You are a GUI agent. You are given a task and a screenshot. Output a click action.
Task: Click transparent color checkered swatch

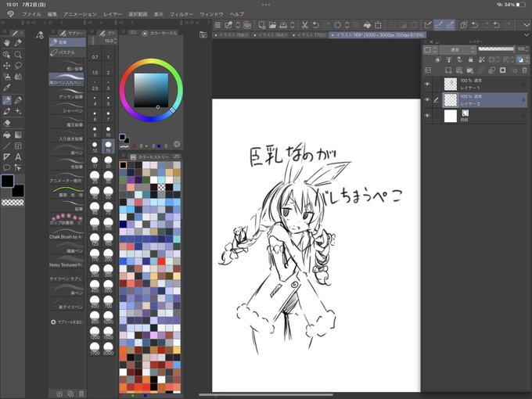[x=13, y=203]
